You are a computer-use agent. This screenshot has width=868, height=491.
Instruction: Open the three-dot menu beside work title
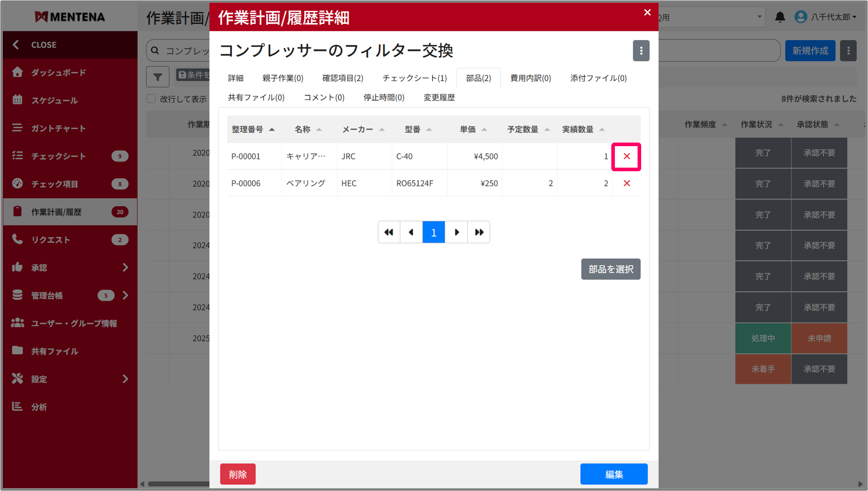tap(641, 51)
